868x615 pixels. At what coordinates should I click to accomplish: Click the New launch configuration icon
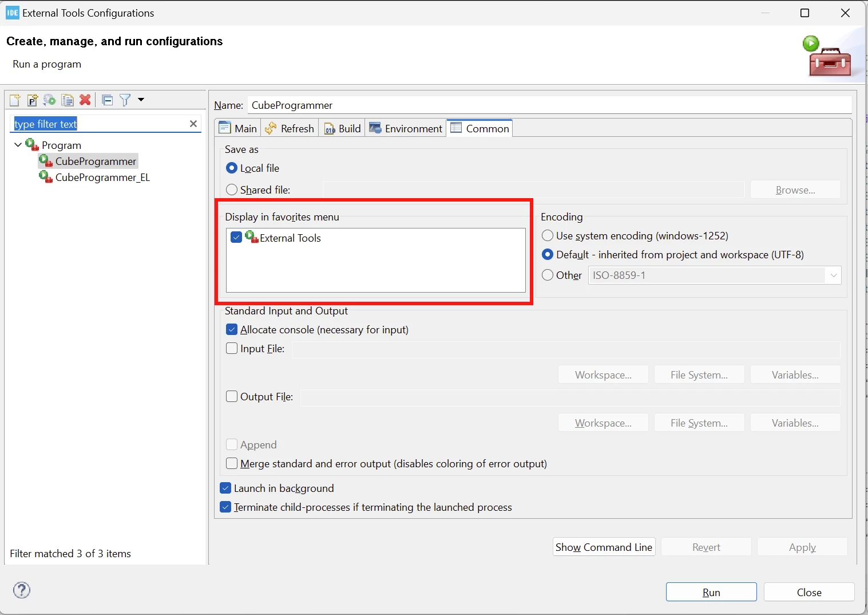click(15, 100)
